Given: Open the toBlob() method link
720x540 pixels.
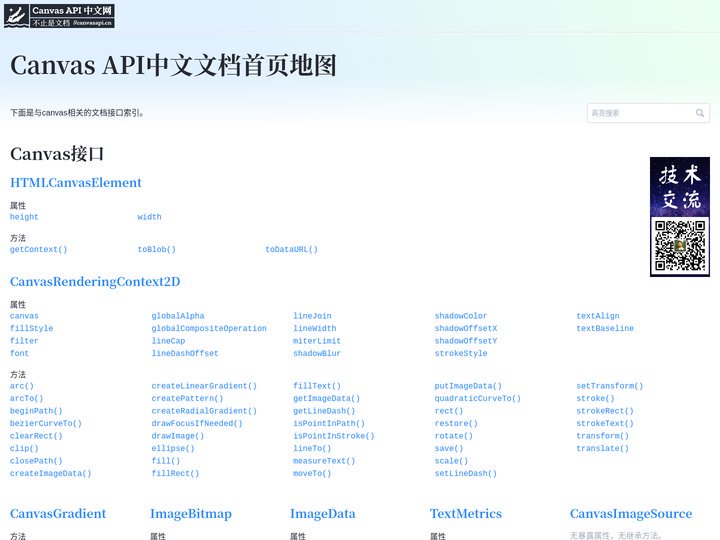Looking at the screenshot, I should click(157, 249).
